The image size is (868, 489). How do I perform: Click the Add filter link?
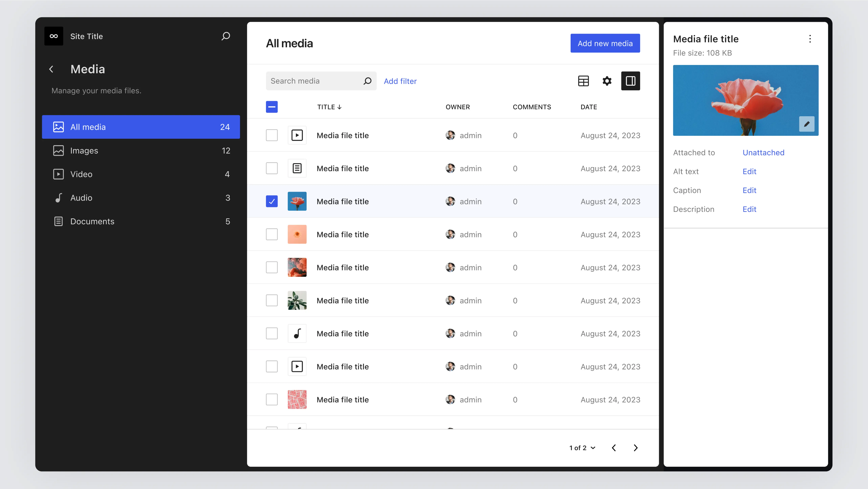[x=400, y=81]
